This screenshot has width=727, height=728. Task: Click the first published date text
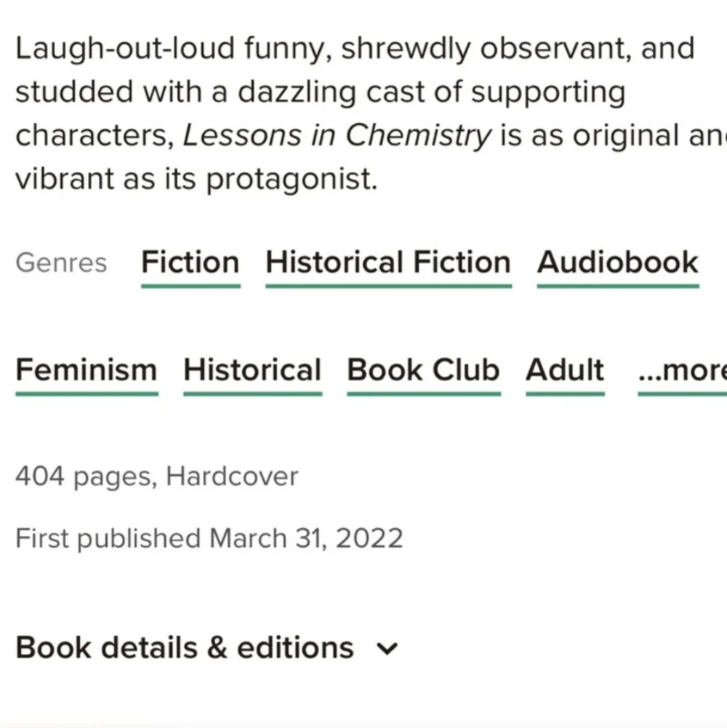pyautogui.click(x=209, y=538)
